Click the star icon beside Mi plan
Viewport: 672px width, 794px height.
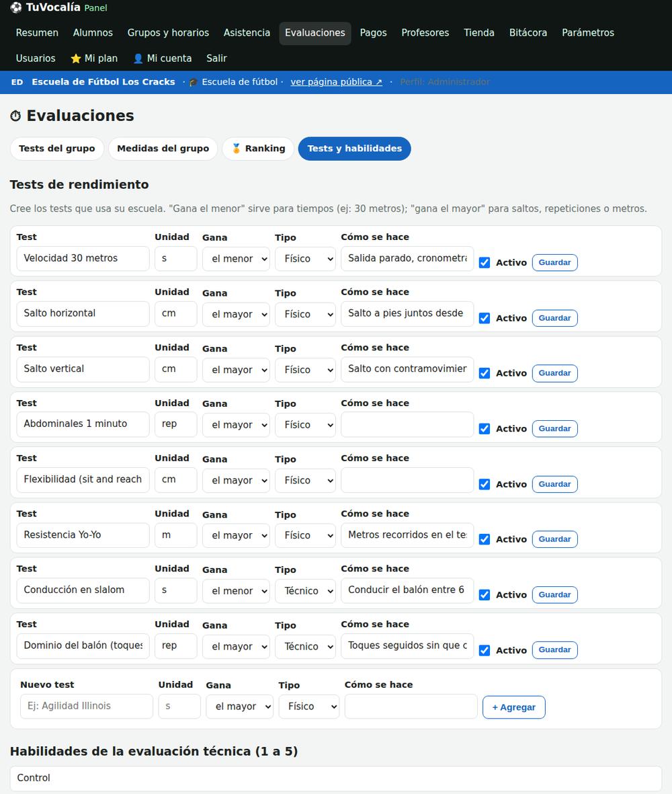pos(76,58)
